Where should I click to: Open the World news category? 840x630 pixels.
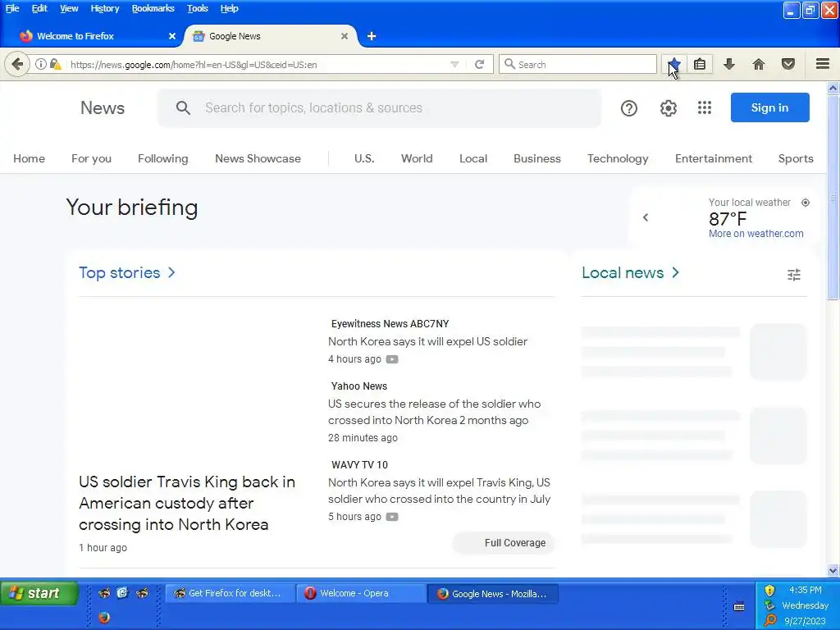point(417,158)
